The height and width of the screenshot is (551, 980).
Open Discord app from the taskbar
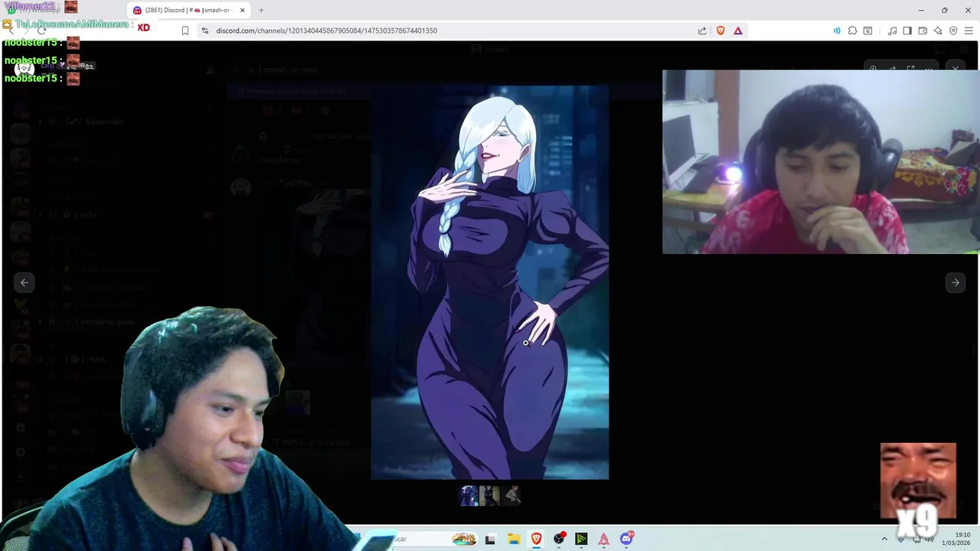627,539
